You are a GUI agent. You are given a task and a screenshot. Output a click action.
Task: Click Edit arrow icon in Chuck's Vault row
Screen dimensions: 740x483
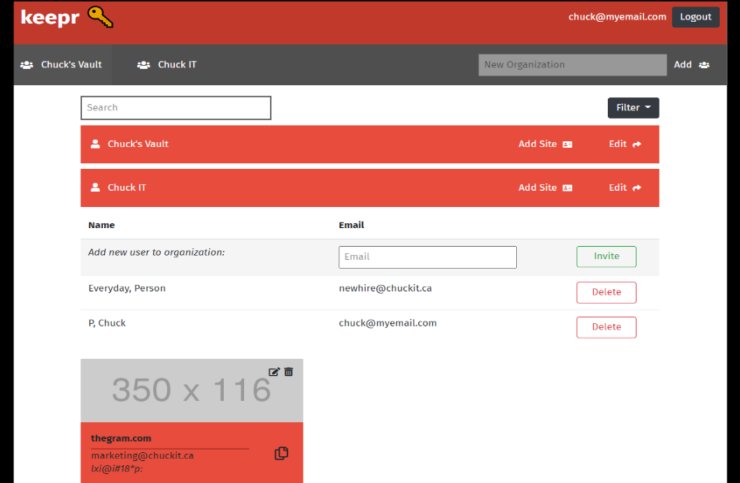coord(636,144)
